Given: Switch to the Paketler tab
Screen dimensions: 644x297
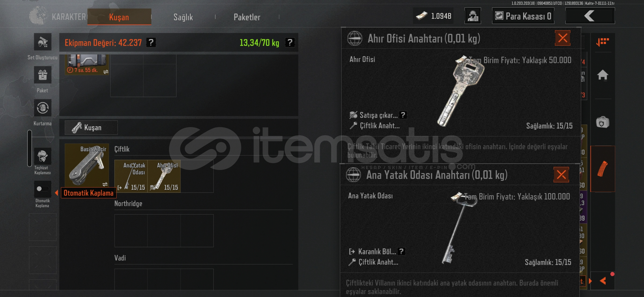Looking at the screenshot, I should tap(247, 17).
